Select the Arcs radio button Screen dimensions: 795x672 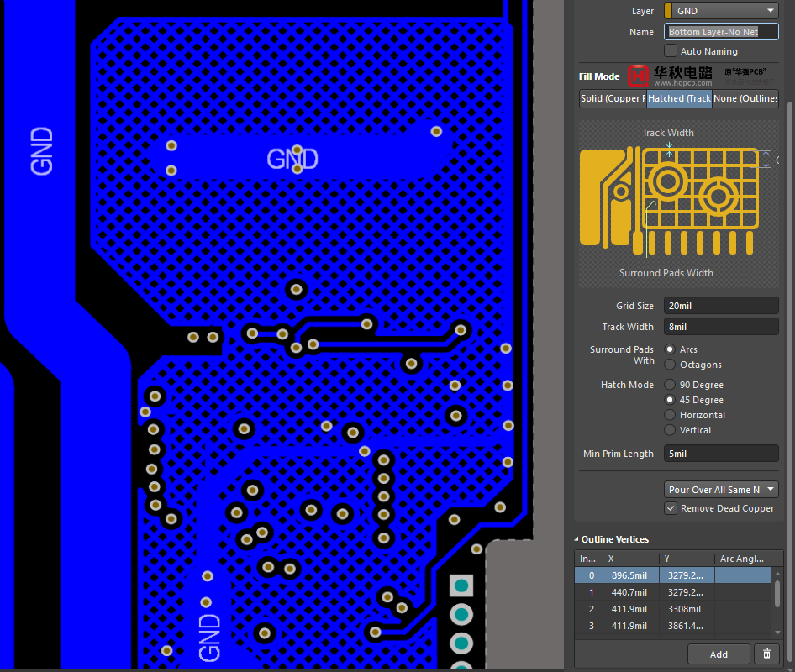670,349
